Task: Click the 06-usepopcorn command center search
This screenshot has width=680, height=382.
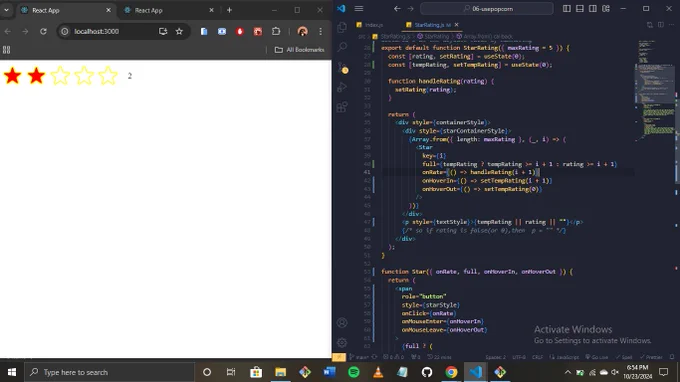Action: (487, 9)
